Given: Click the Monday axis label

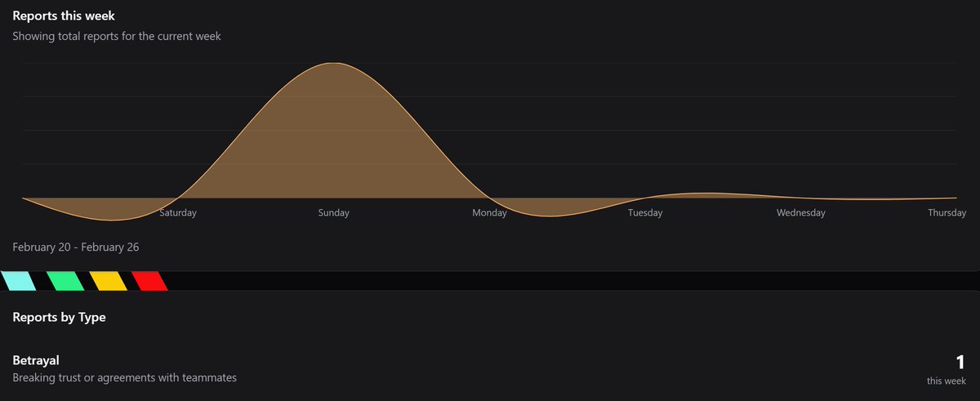Looking at the screenshot, I should click(489, 213).
